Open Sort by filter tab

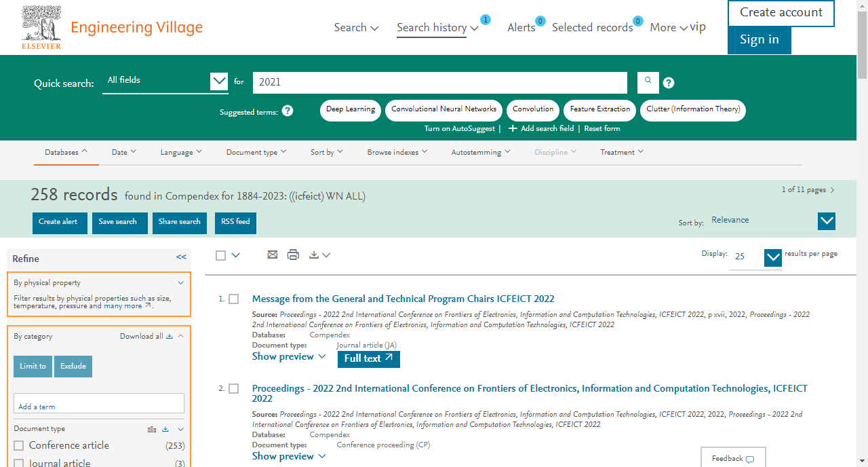pyautogui.click(x=327, y=152)
